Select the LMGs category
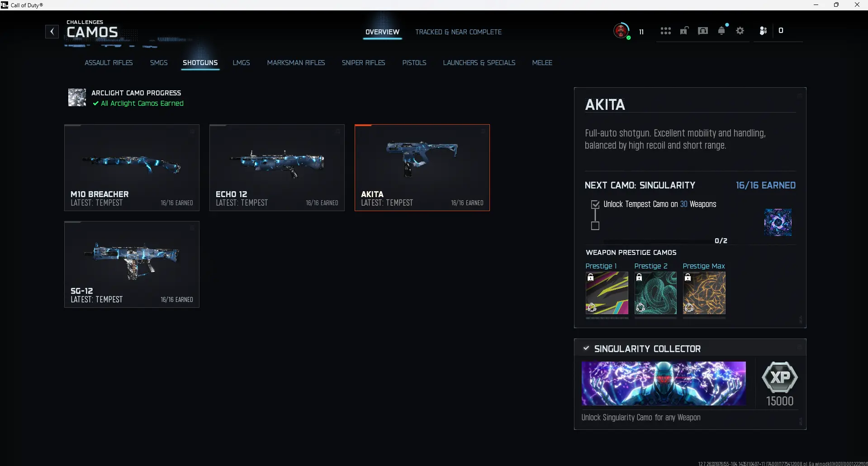This screenshot has height=466, width=868. point(241,63)
